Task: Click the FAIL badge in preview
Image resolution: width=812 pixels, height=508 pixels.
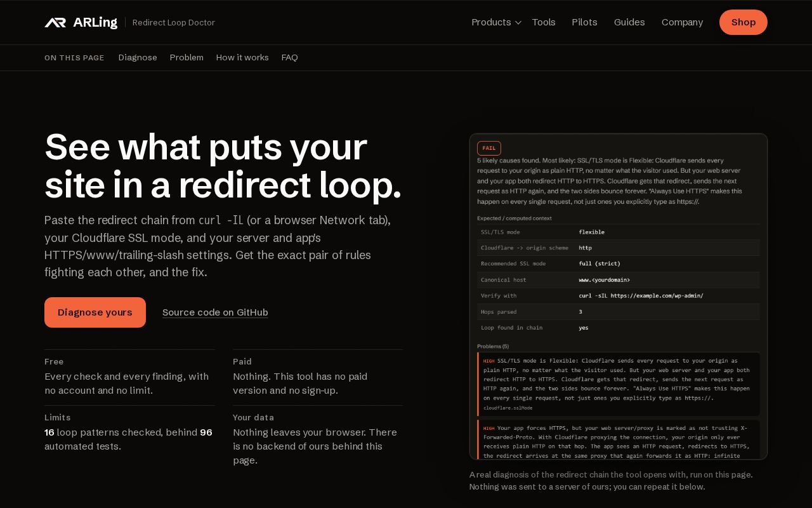Action: pos(489,148)
